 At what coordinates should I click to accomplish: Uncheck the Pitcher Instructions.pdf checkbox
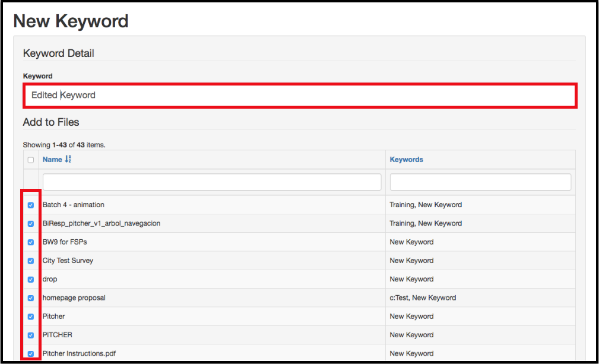click(x=31, y=354)
